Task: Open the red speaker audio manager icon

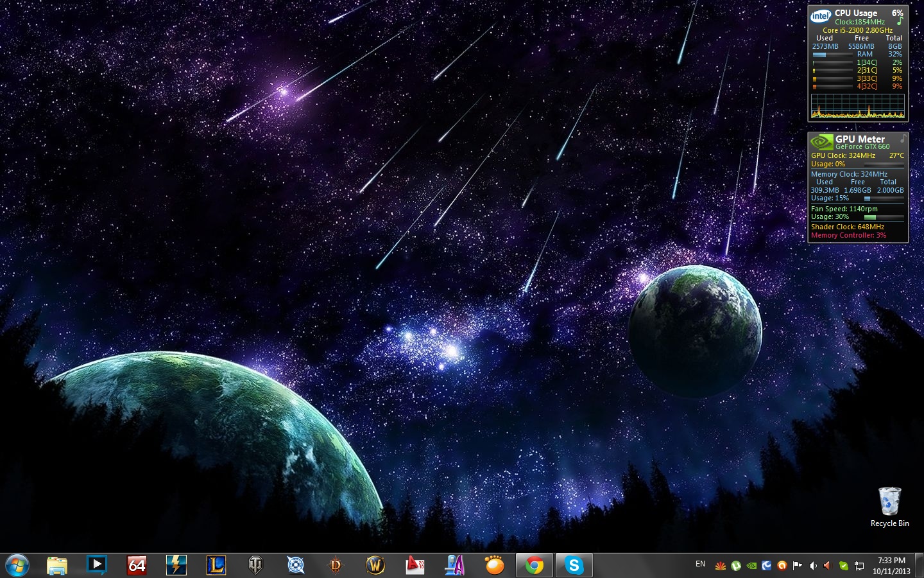Action: click(828, 566)
